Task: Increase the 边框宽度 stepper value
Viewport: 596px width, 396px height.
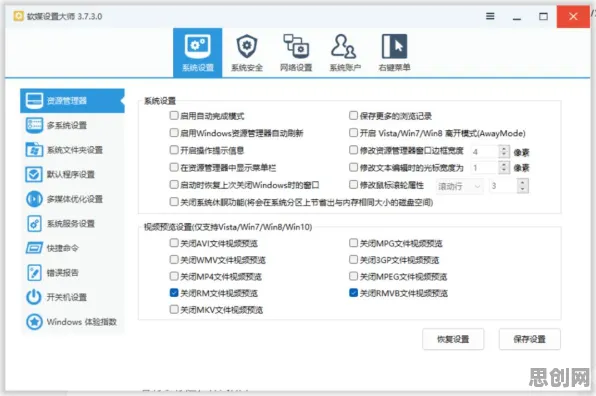Action: pos(504,148)
